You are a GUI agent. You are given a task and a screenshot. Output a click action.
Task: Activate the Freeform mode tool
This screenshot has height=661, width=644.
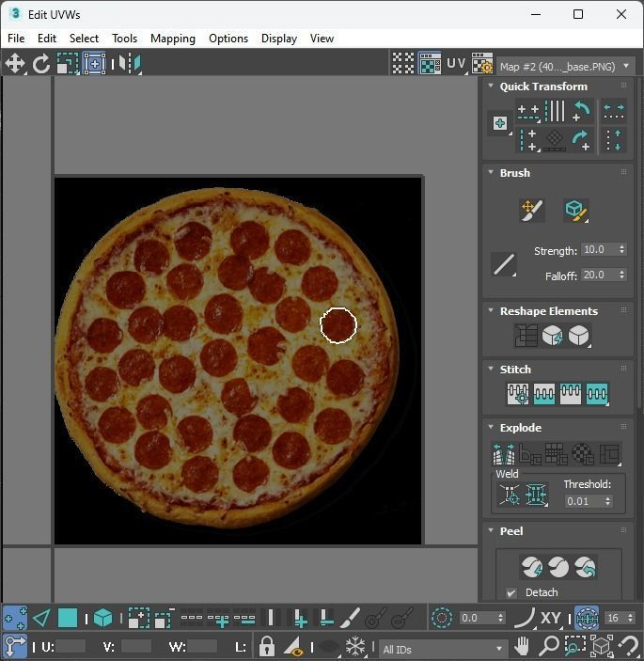click(x=95, y=64)
